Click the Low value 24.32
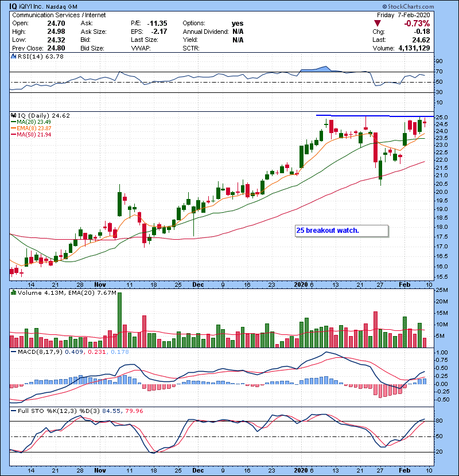 coord(56,40)
